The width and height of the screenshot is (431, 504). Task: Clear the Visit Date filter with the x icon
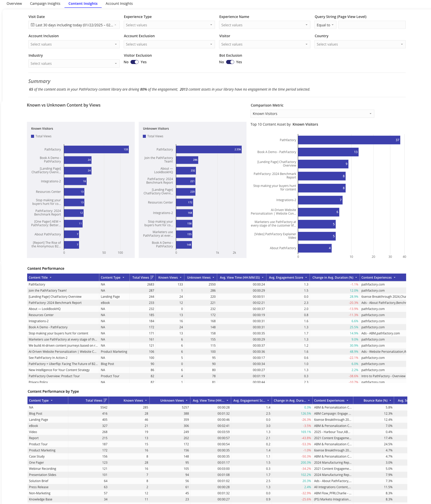115,25
